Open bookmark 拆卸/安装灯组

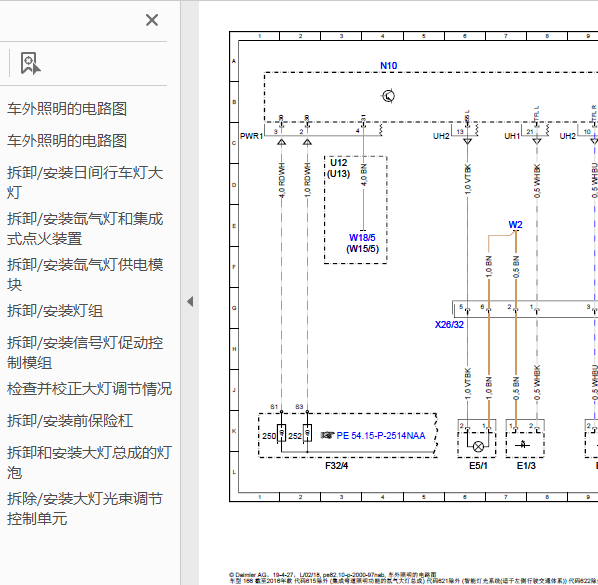coord(55,311)
